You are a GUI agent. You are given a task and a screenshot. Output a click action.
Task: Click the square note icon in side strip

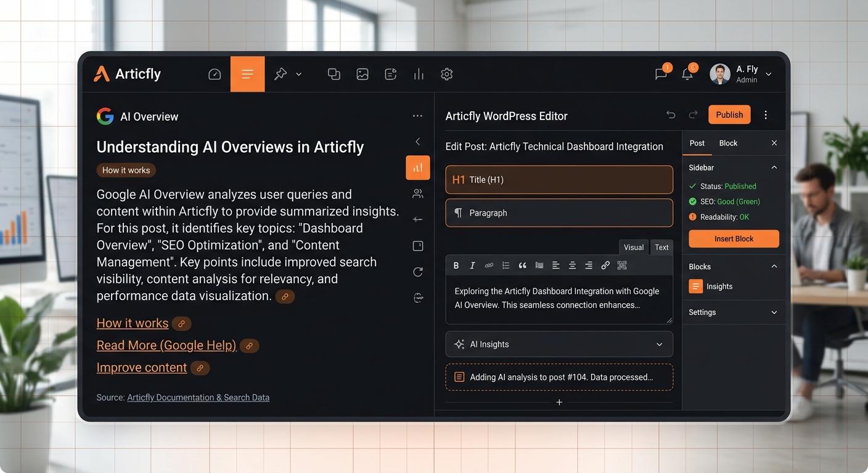coord(418,246)
